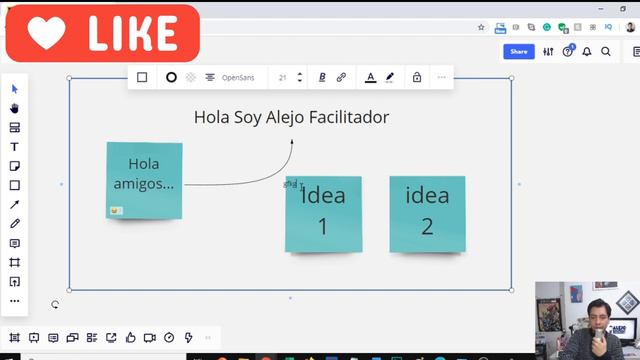Change text color with underlined A

click(370, 77)
